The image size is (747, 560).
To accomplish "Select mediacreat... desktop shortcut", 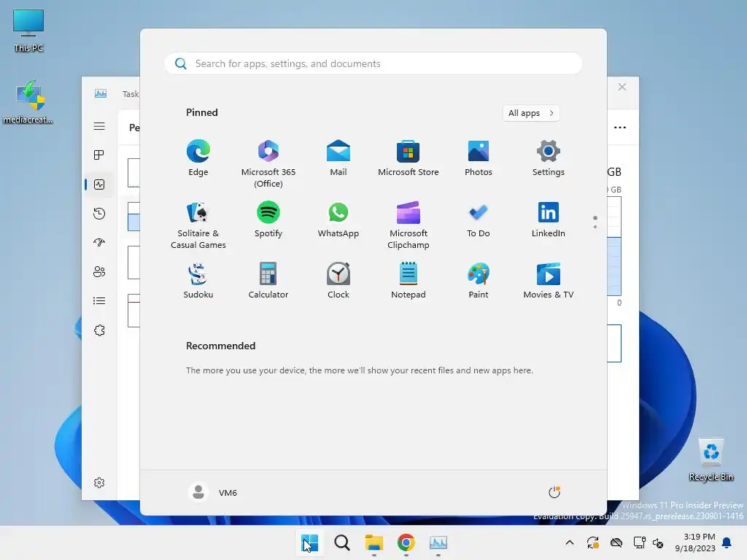I will (28, 102).
